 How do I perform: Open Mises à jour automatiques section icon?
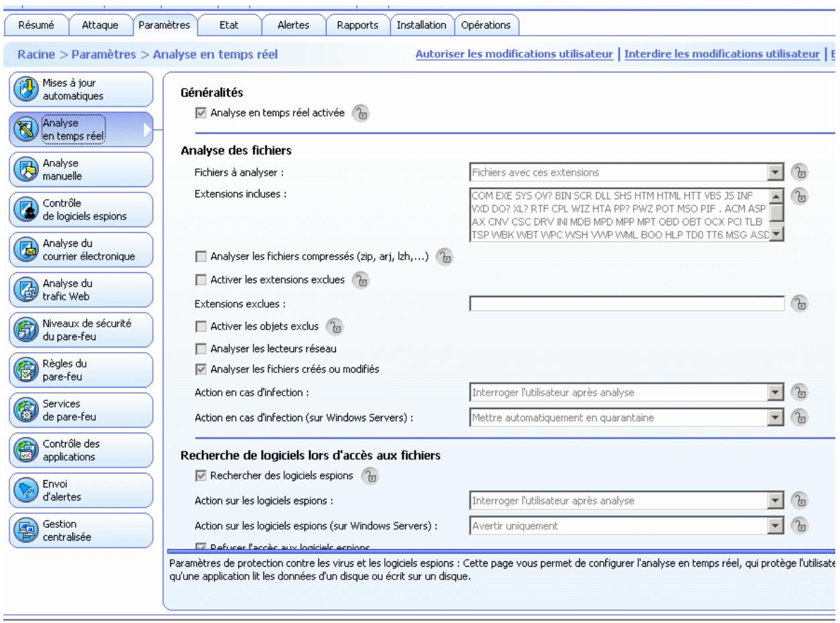(x=26, y=91)
